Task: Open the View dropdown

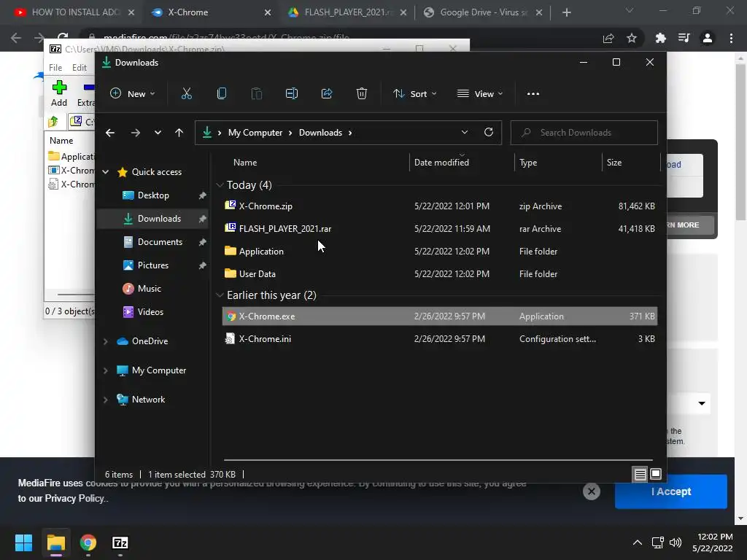Action: point(480,94)
